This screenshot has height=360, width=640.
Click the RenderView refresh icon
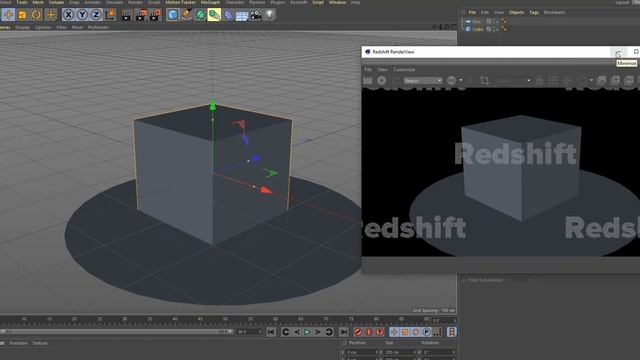tap(396, 81)
